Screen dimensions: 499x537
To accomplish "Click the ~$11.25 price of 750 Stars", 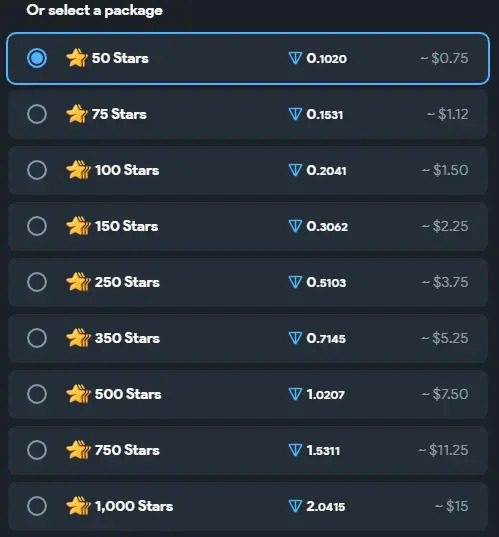I will pos(443,450).
